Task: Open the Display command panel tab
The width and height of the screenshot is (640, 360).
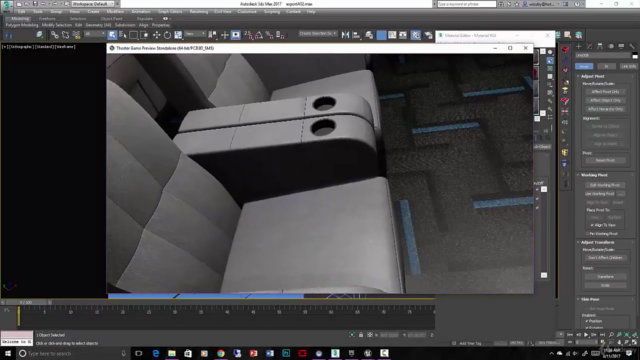Action: pyautogui.click(x=621, y=46)
